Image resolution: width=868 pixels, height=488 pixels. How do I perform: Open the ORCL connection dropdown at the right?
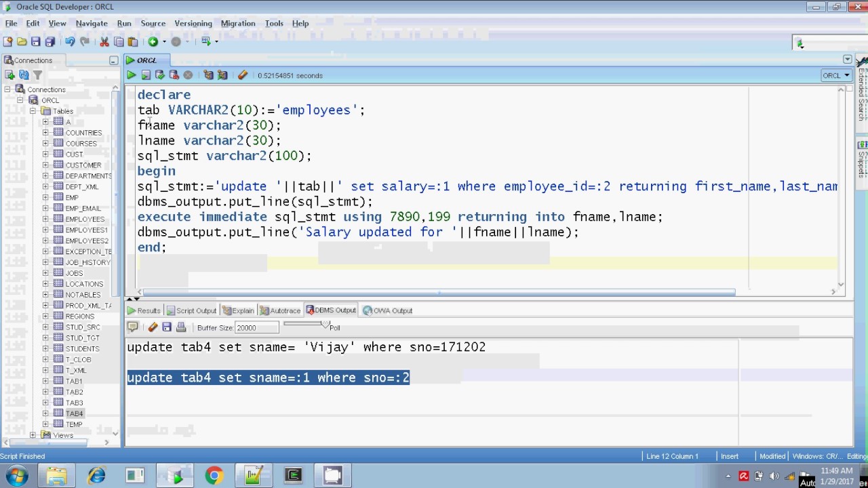(x=836, y=75)
